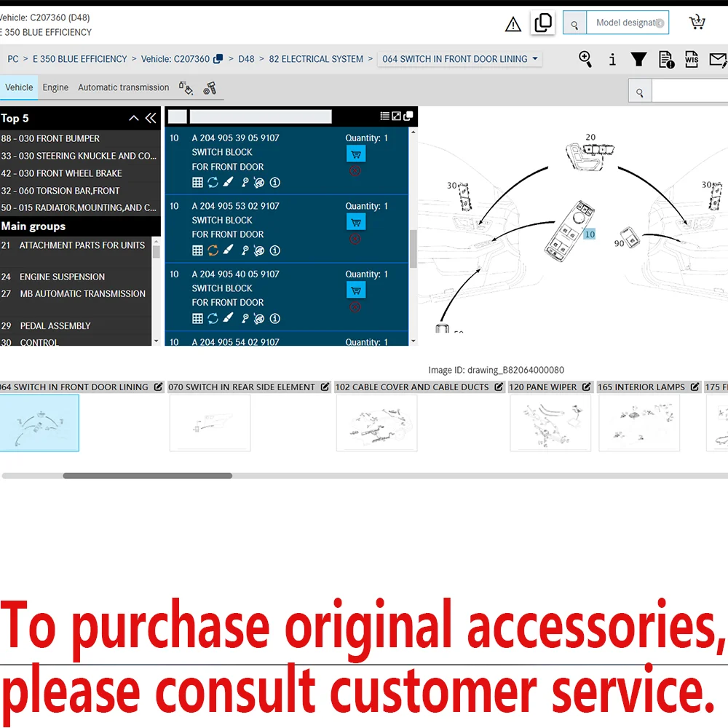The height and width of the screenshot is (728, 728).
Task: Click paintbrush icon for A 204 905 40 05 9107
Action: pyautogui.click(x=227, y=319)
